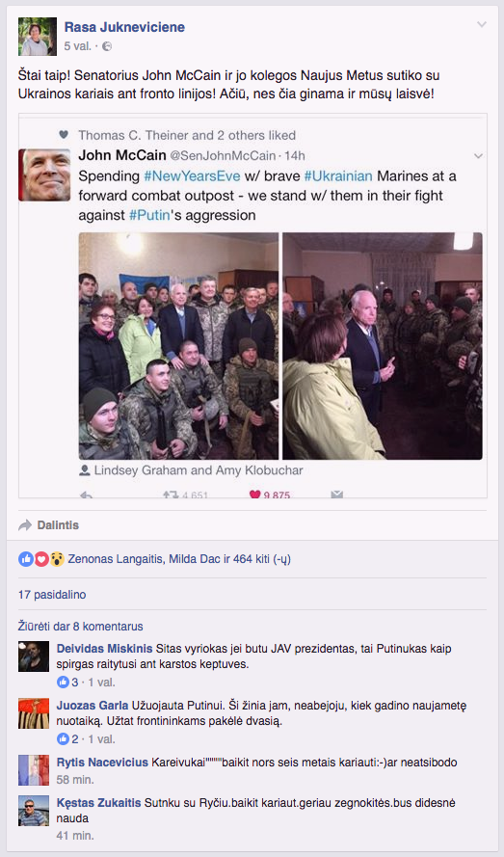Click the Dalintis share button
Image resolution: width=504 pixels, height=857 pixels.
point(48,525)
